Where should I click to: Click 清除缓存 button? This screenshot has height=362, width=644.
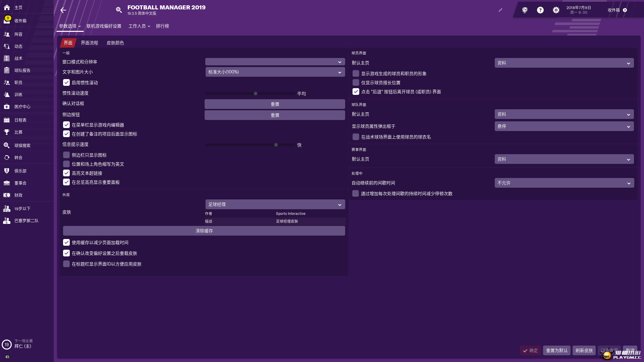coord(204,231)
